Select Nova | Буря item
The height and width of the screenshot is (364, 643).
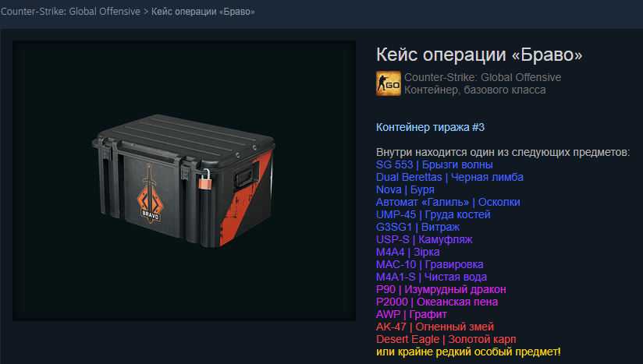[x=405, y=189]
